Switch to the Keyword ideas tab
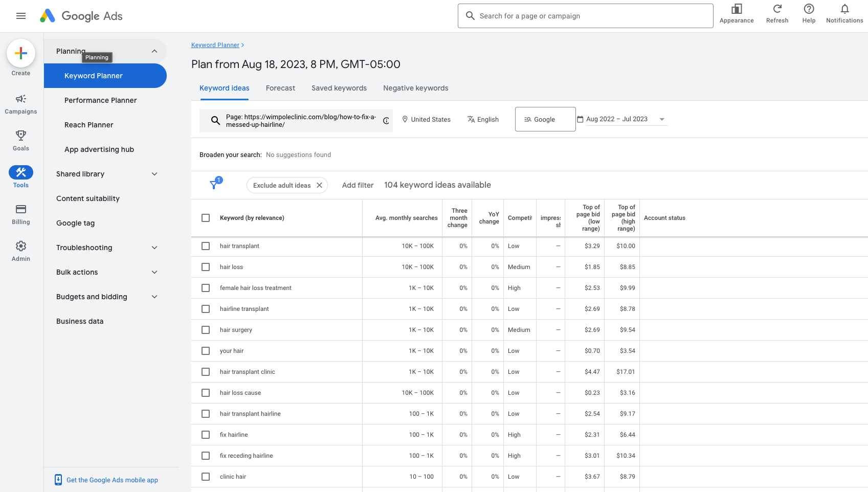 [x=224, y=88]
